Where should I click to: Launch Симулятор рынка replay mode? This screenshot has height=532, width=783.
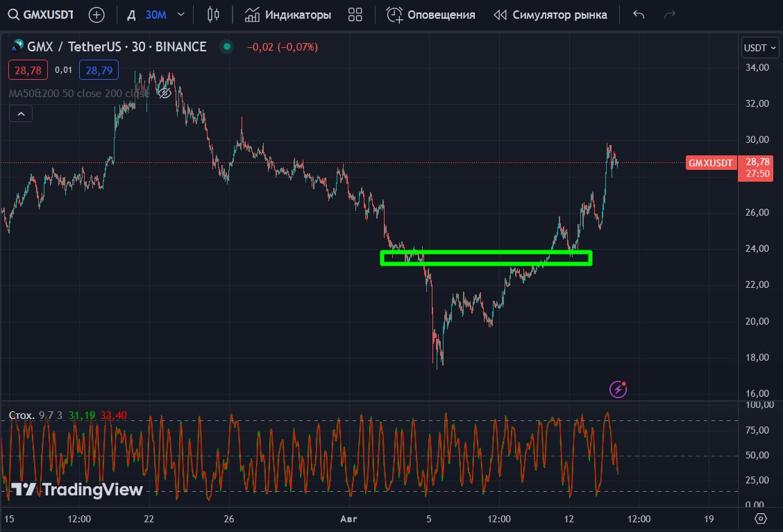[550, 15]
